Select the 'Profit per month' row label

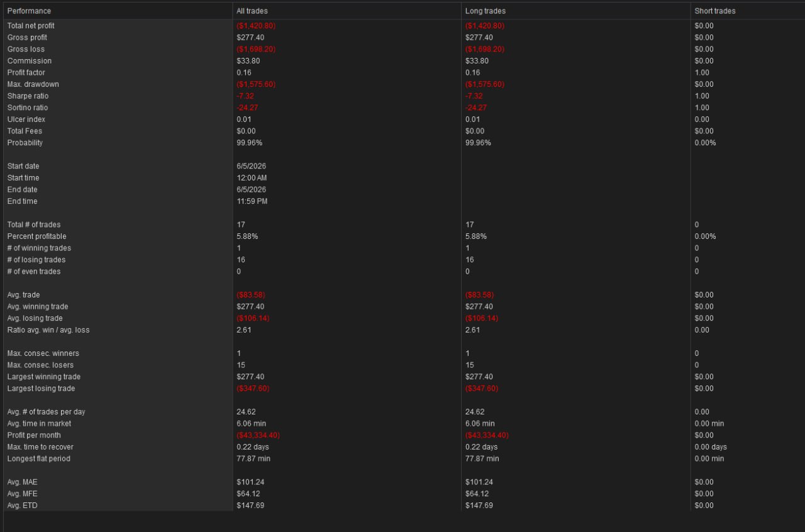tap(34, 435)
